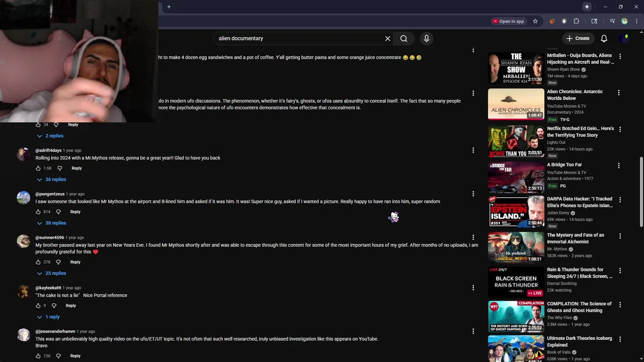Open options menu for @adrift4days comment
The image size is (644, 362).
(473, 150)
